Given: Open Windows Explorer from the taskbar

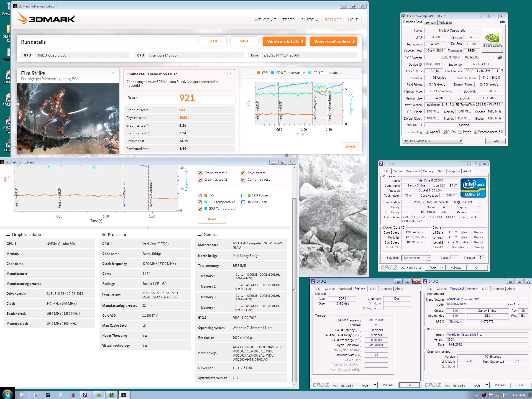Looking at the screenshot, I should coord(22,395).
